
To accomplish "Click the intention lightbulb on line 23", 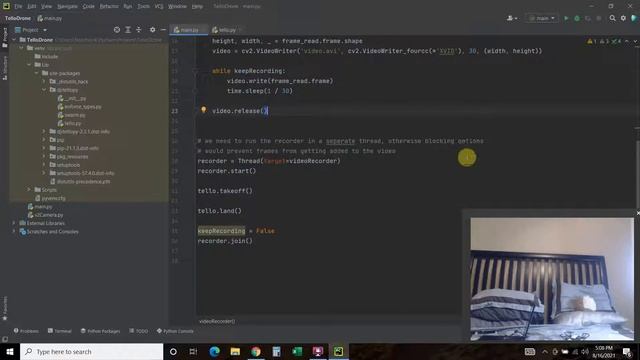I will coord(203,110).
